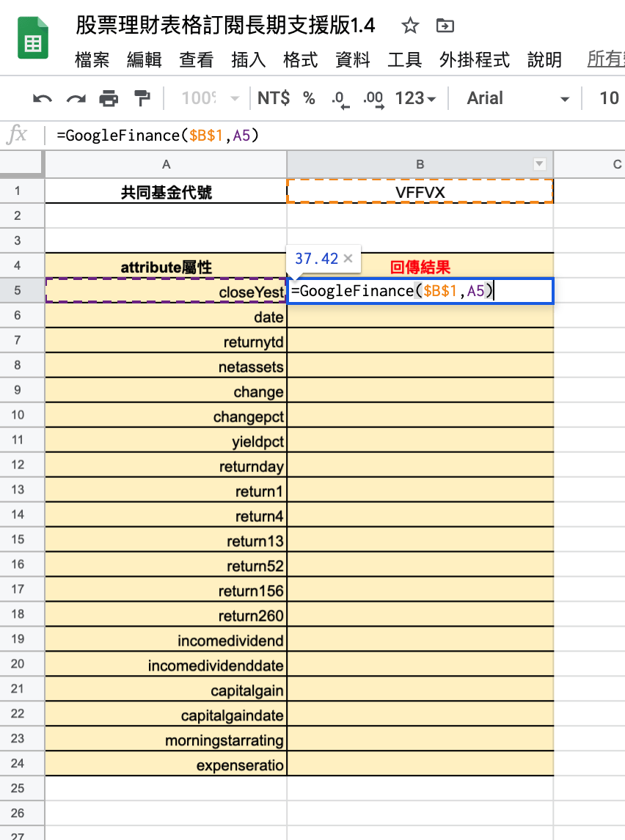The width and height of the screenshot is (625, 840).
Task: Open the 檔案 menu
Action: pyautogui.click(x=92, y=61)
